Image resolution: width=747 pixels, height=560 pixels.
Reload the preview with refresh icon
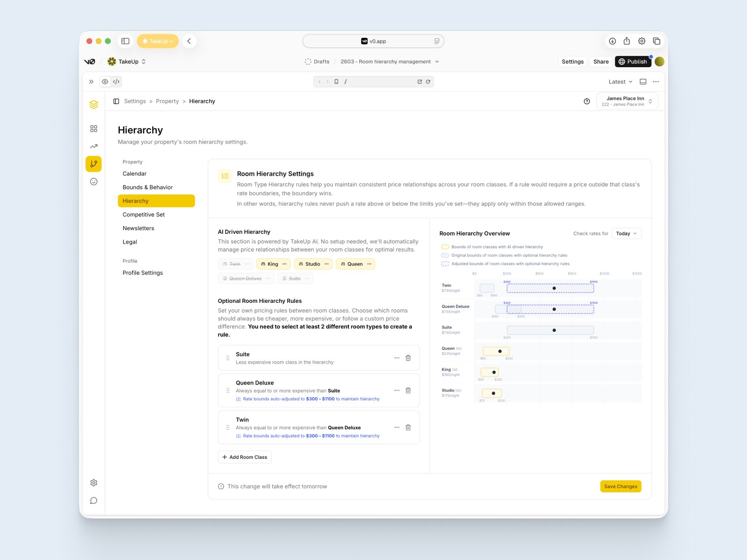[428, 82]
